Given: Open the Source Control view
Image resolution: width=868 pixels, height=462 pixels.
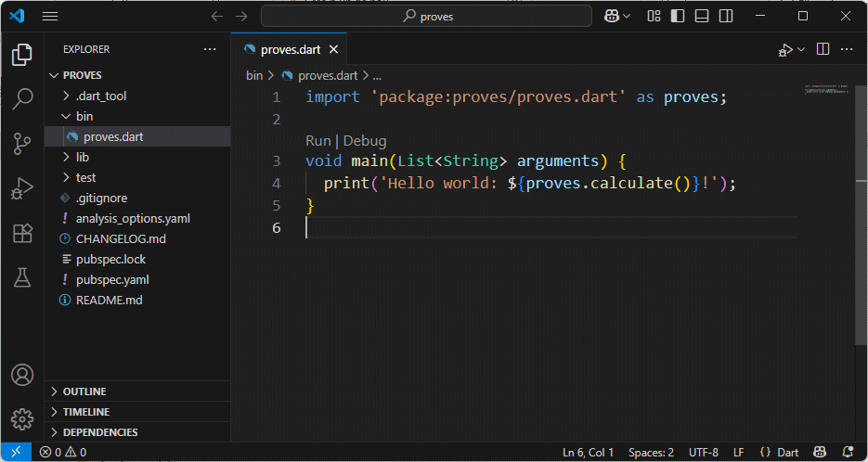Looking at the screenshot, I should [x=22, y=144].
